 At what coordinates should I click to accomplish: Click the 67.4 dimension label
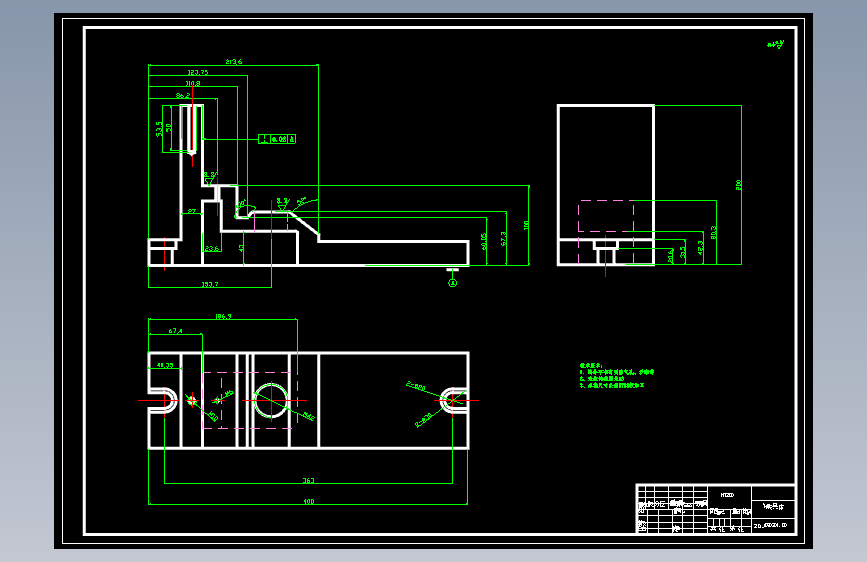point(175,331)
